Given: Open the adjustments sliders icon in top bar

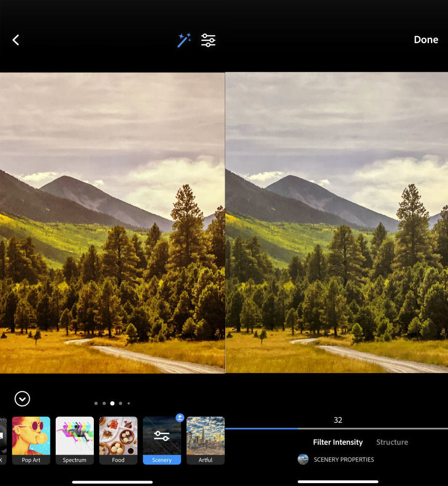Looking at the screenshot, I should (x=208, y=40).
